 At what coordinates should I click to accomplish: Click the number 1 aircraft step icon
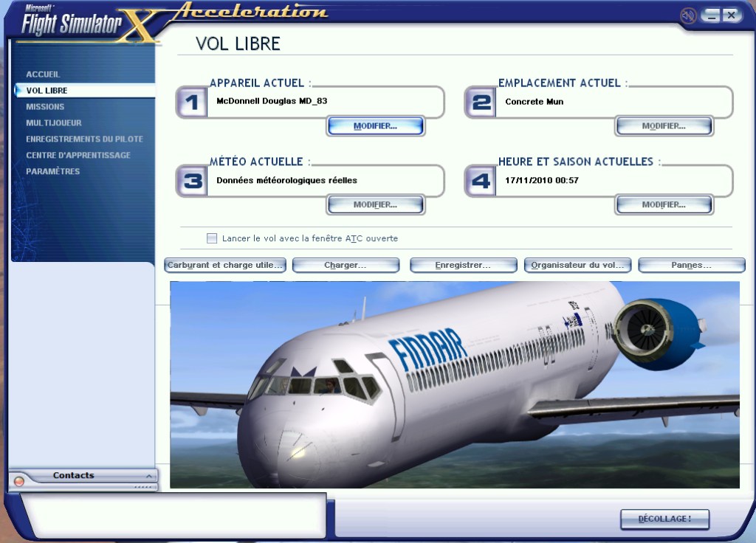tap(192, 102)
